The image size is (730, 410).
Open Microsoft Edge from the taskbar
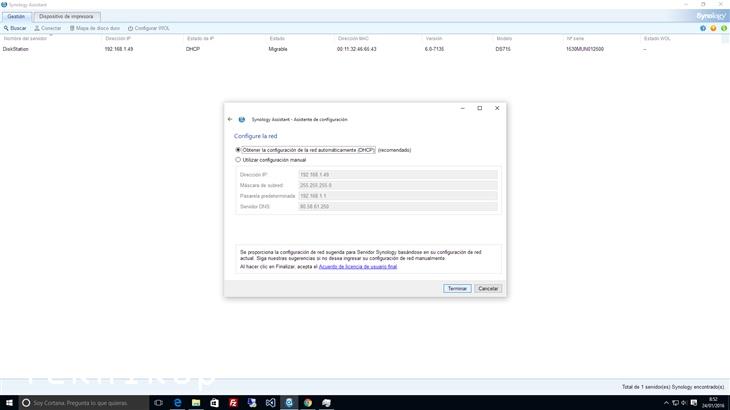(177, 403)
